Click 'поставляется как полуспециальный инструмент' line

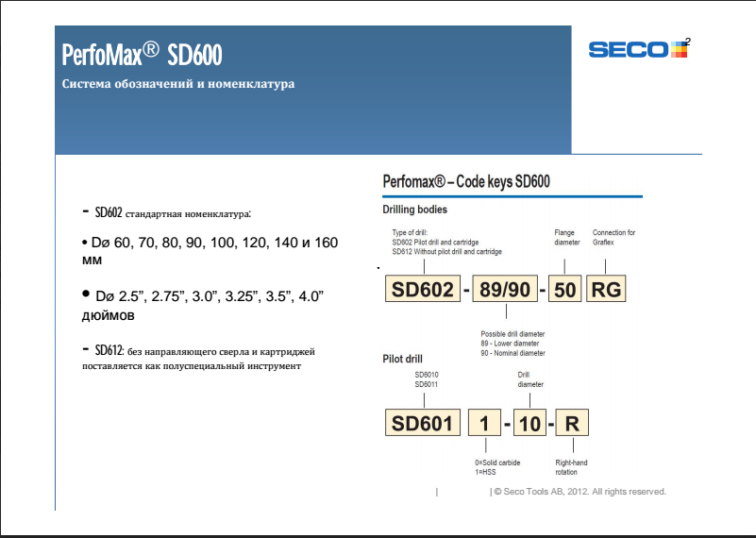click(192, 366)
